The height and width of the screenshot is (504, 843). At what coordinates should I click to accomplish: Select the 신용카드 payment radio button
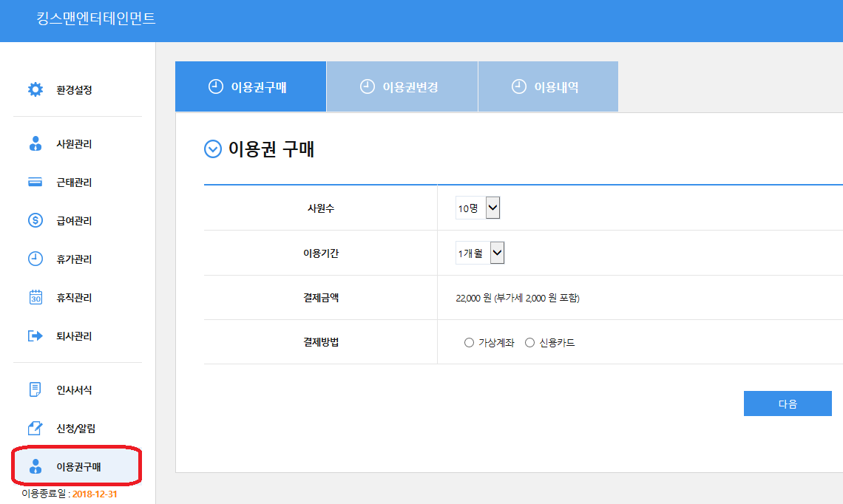(x=529, y=343)
